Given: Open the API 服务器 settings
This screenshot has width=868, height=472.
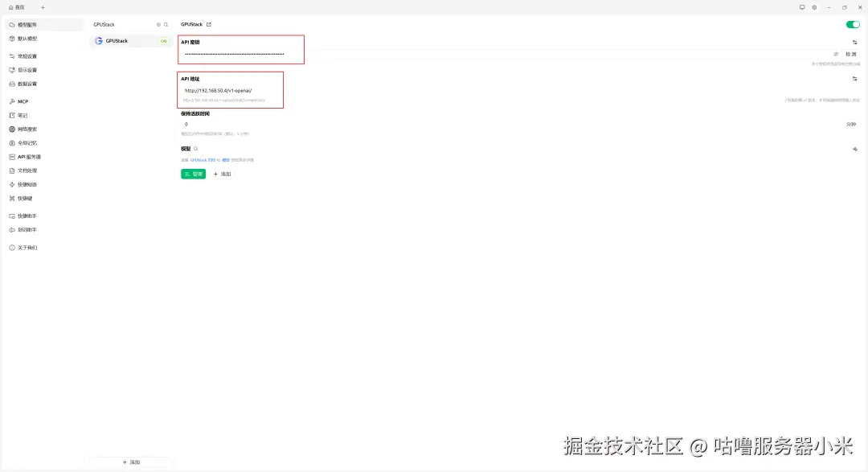Looking at the screenshot, I should (43, 157).
